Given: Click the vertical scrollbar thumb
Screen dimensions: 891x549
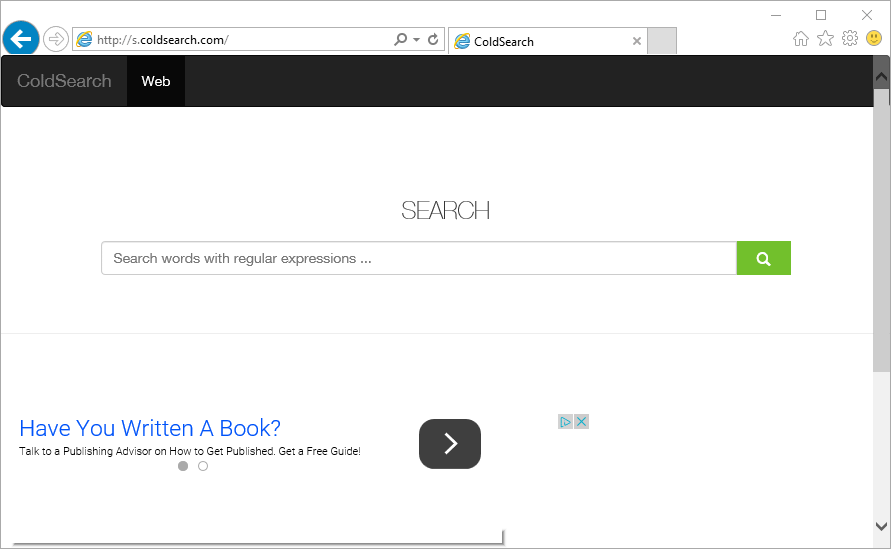Looking at the screenshot, I should pyautogui.click(x=881, y=230).
